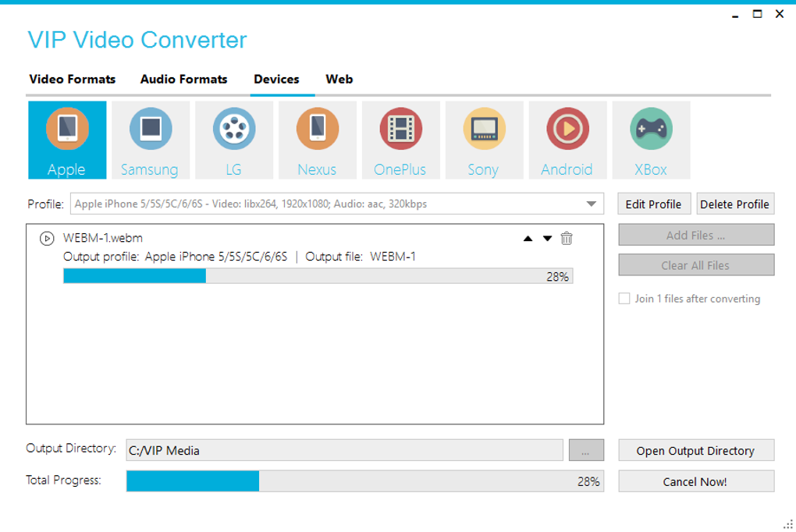Click the VIP Video Converter title
The image size is (796, 532).
(x=137, y=40)
